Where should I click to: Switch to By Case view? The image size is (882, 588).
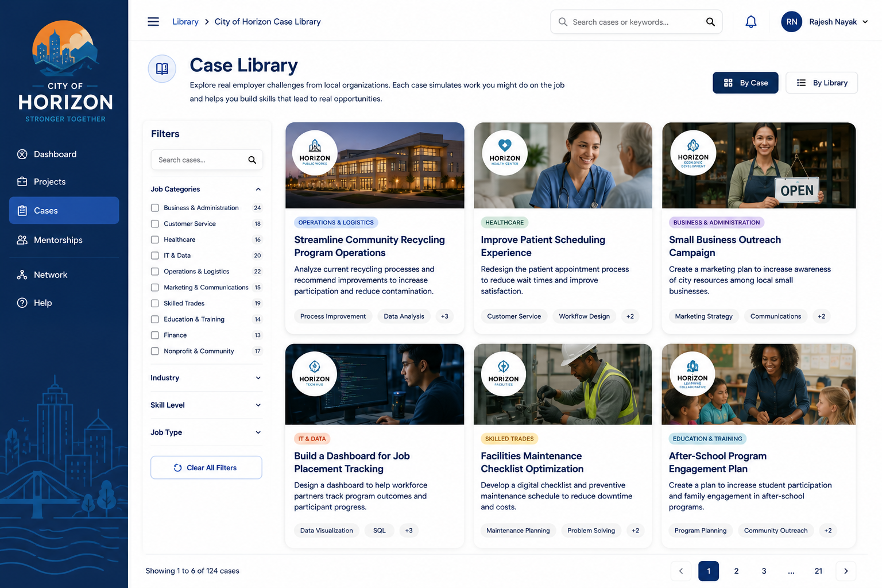point(745,83)
